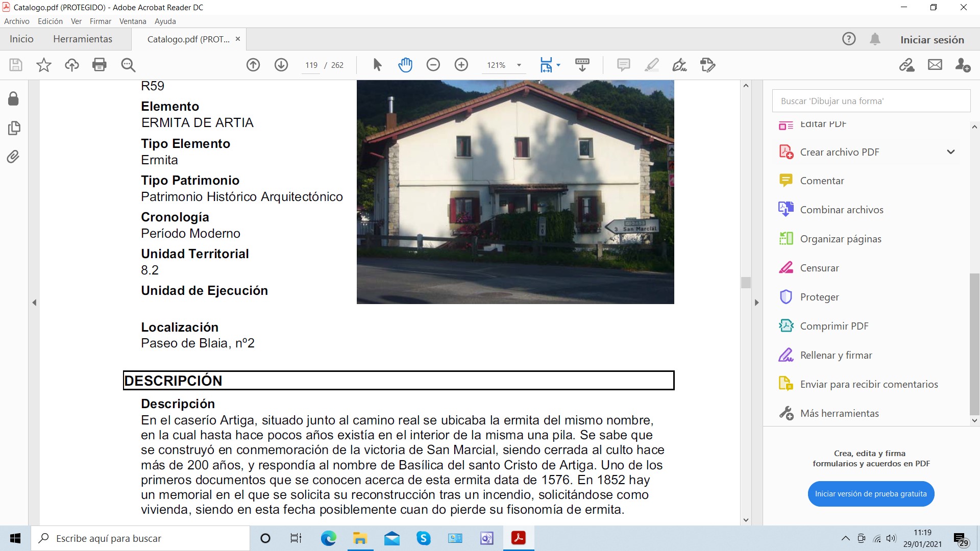
Task: Expand Crear archivo PDF options
Action: 951,152
